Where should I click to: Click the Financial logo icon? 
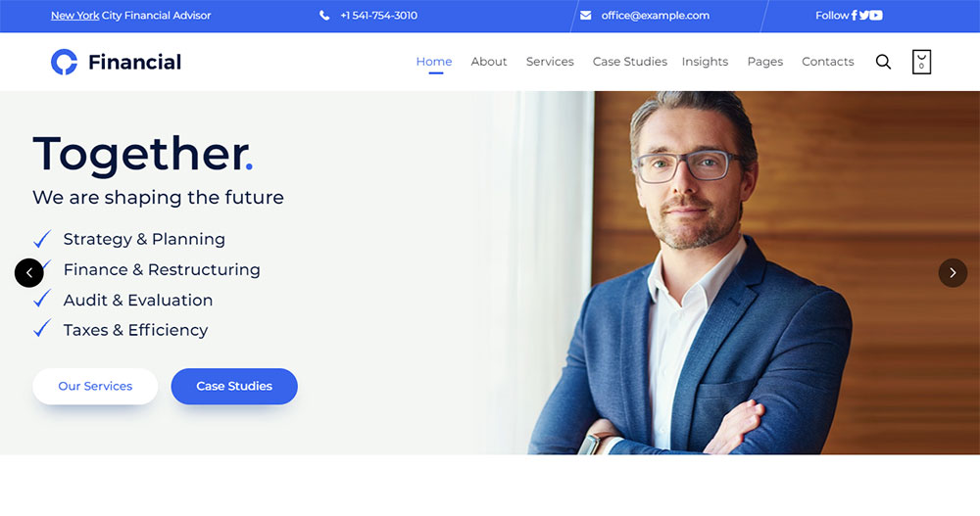click(x=65, y=62)
